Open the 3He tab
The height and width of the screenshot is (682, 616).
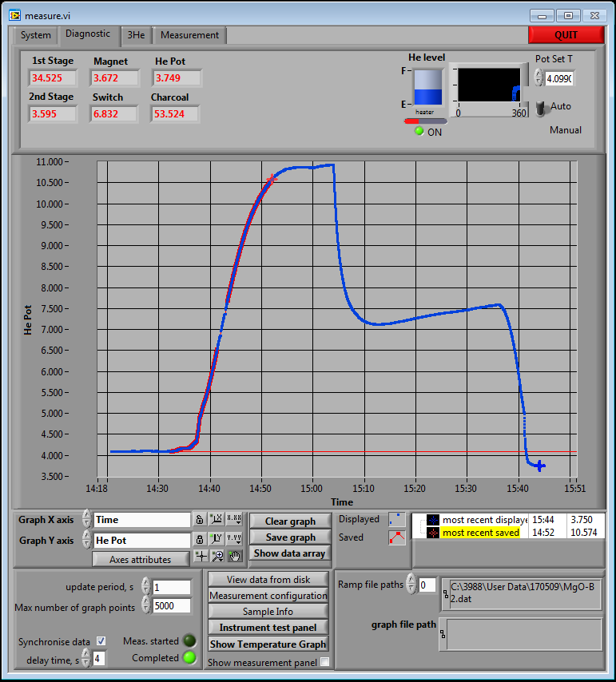136,35
